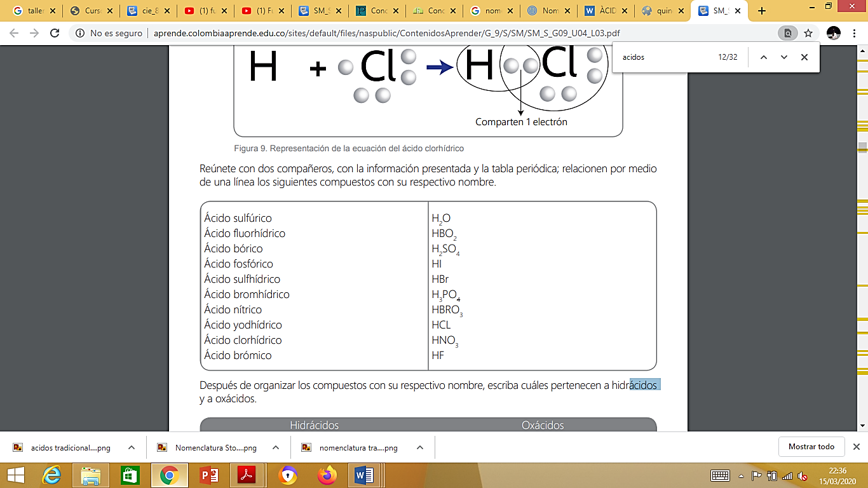Go to next search match

point(784,57)
